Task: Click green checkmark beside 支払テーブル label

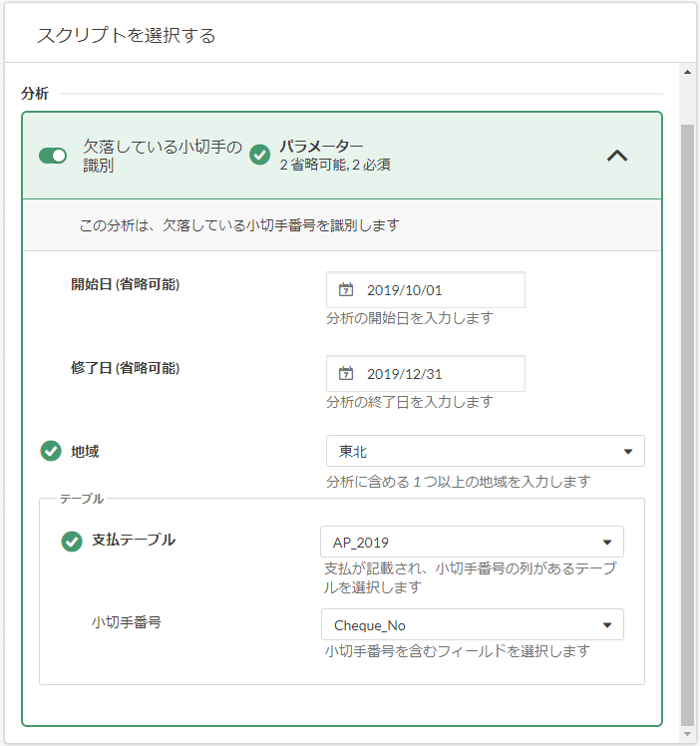Action: click(71, 541)
